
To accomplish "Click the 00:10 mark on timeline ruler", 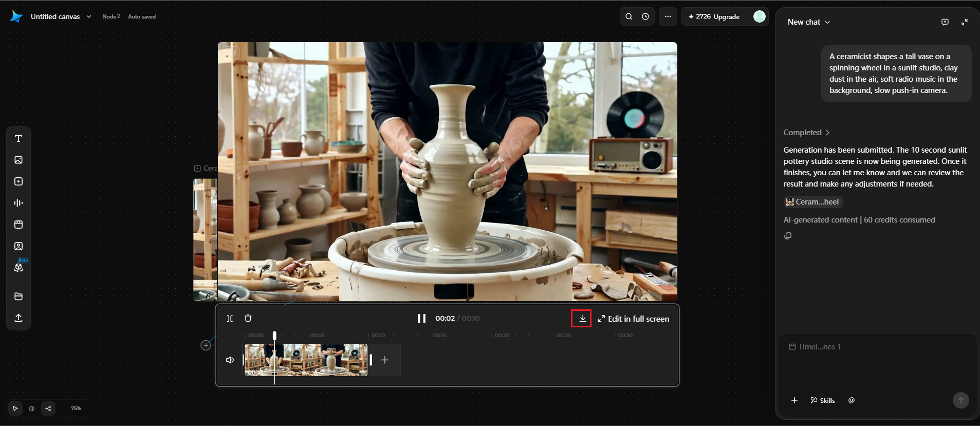I will pos(378,335).
